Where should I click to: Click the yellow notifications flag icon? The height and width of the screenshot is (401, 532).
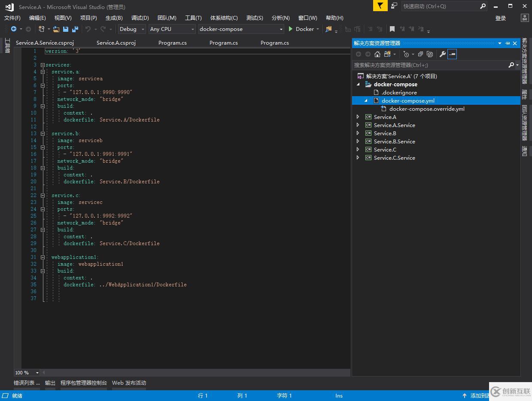(x=380, y=6)
